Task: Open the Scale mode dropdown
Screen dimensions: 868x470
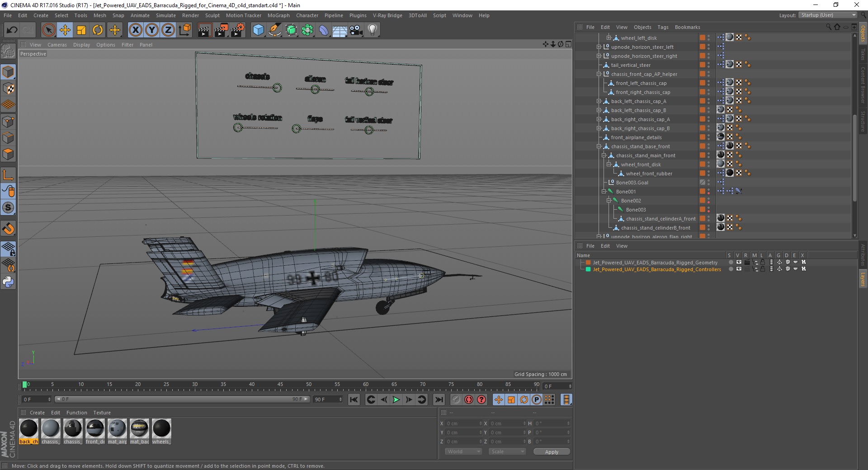Action: (507, 451)
